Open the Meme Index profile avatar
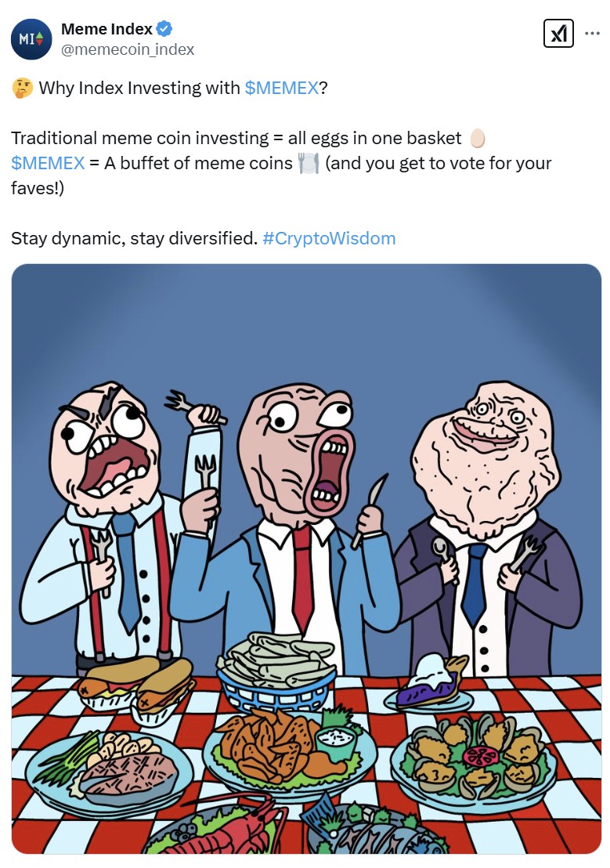Viewport: 610px width, 868px height. 31,39
